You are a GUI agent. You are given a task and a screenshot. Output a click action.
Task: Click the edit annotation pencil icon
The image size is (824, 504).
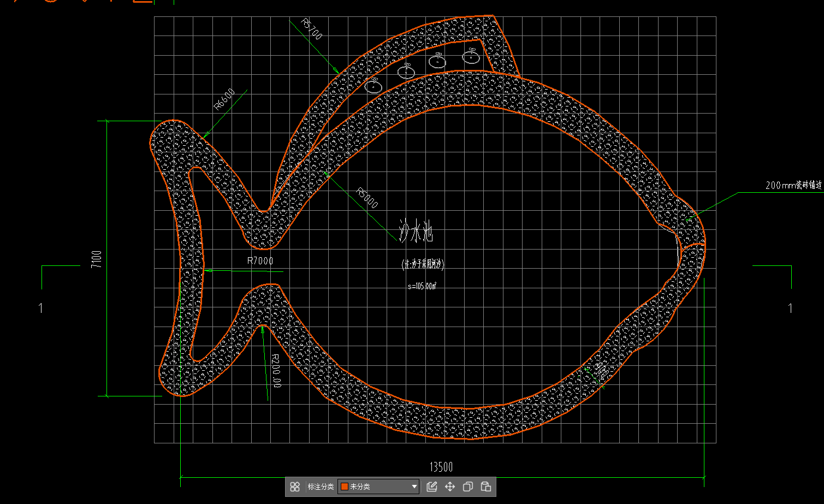(432, 487)
